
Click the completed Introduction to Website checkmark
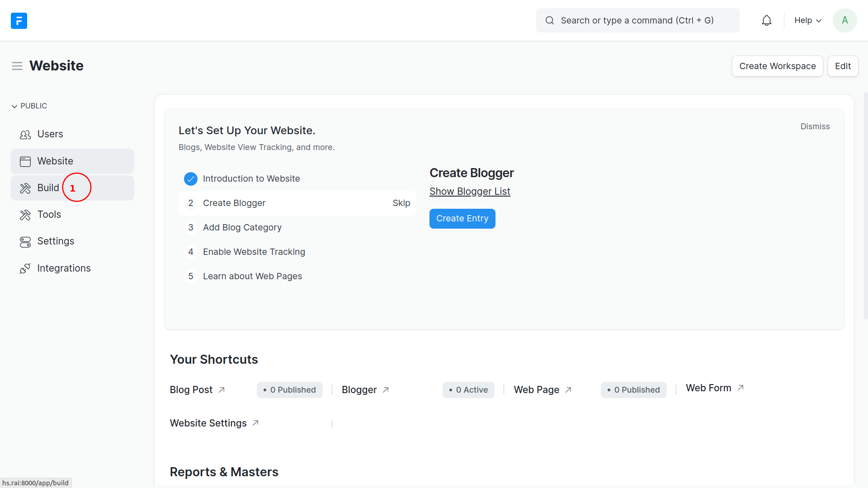tap(191, 179)
